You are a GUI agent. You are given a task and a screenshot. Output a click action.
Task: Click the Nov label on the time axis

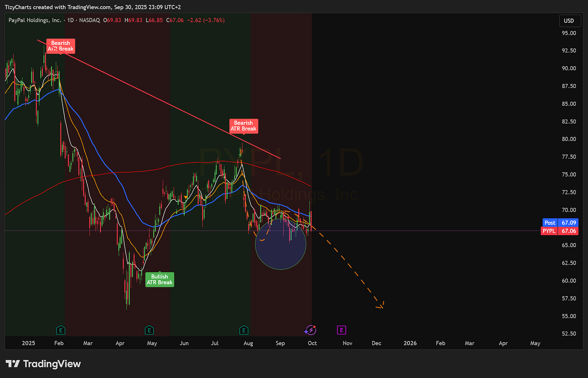tap(347, 343)
